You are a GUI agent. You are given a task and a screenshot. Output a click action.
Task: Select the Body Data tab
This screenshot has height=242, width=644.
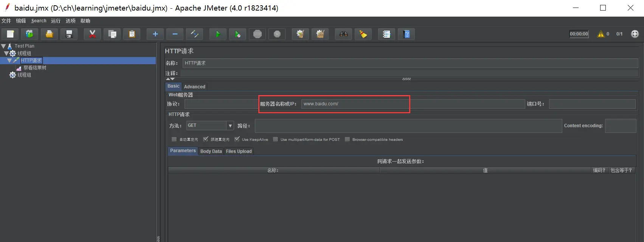[x=211, y=151]
